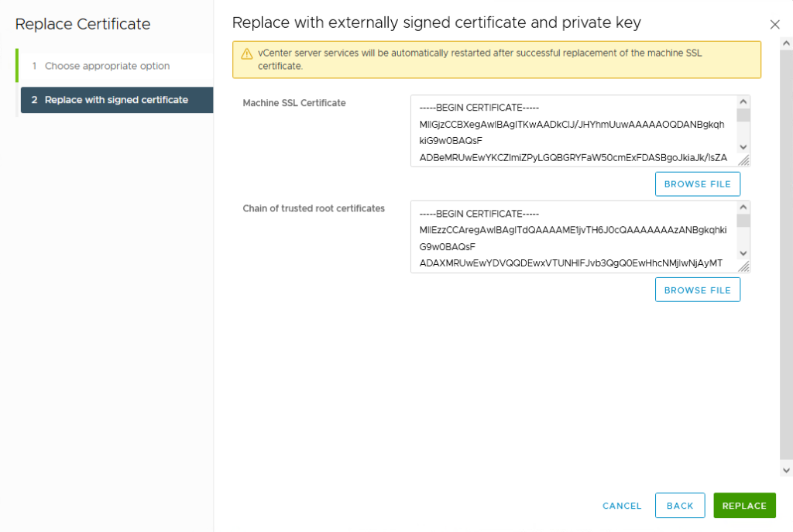Click resize handle of Machine SSL Certificate box
Viewport: 793px width, 532px height.
(743, 160)
